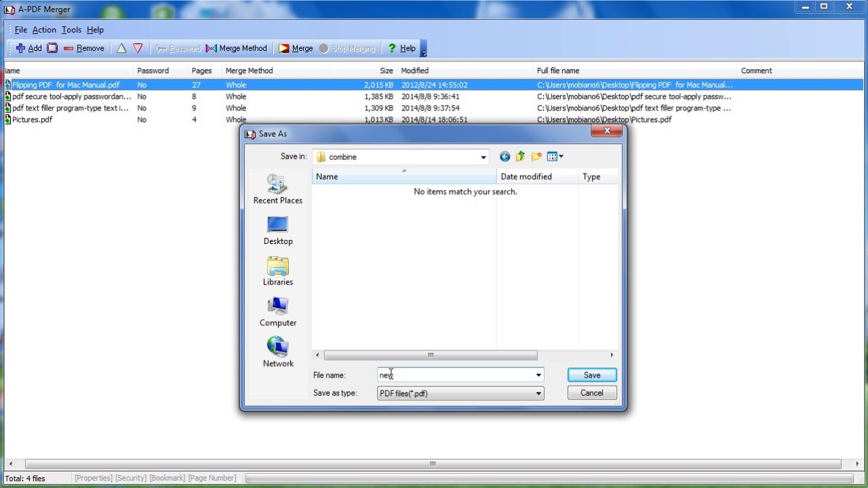Go up one folder level

[x=520, y=157]
